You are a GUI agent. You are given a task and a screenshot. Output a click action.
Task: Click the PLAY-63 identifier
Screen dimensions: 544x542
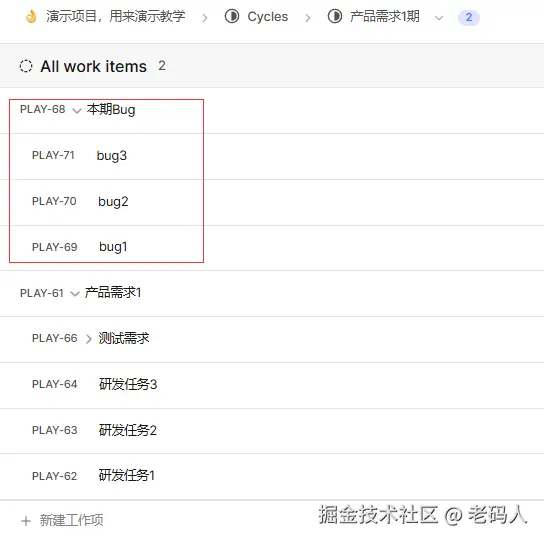click(x=54, y=430)
